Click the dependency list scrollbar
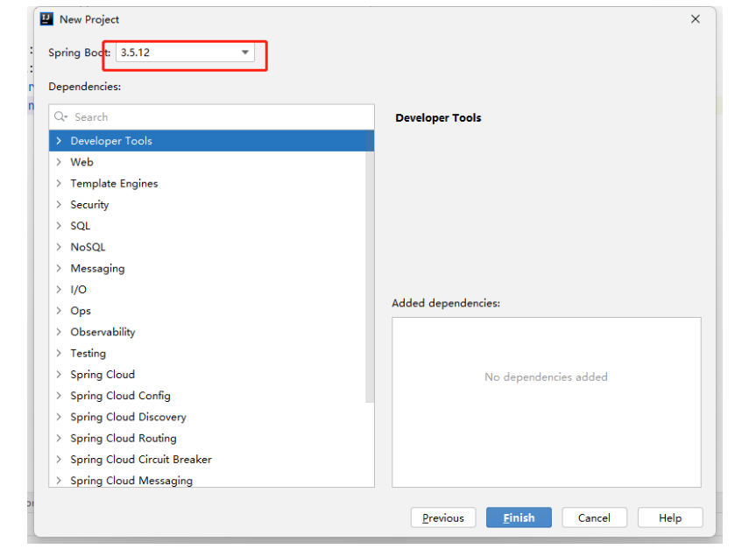 coord(370,266)
